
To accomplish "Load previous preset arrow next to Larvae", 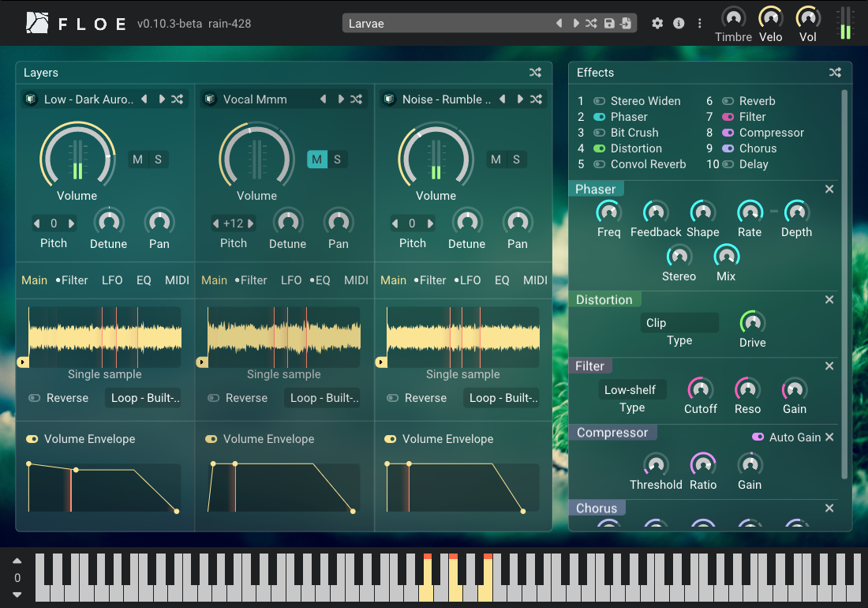I will click(559, 23).
